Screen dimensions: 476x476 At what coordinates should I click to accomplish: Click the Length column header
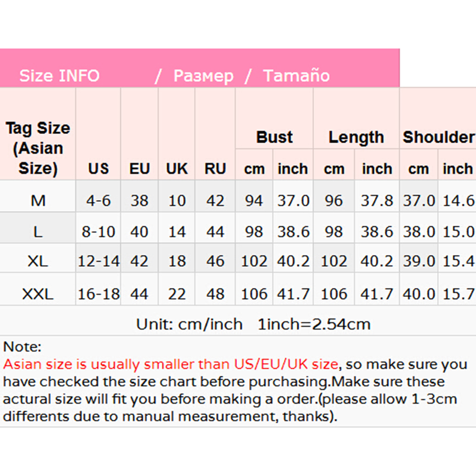pyautogui.click(x=356, y=137)
